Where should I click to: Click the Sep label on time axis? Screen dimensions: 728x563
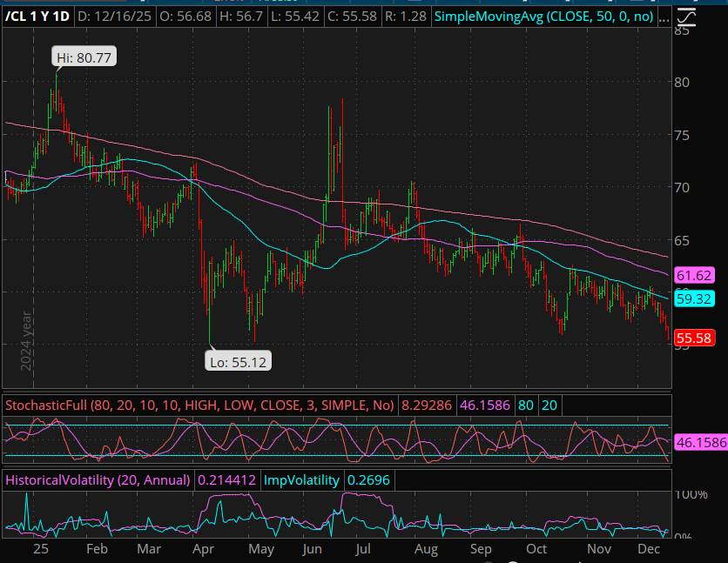pos(481,549)
